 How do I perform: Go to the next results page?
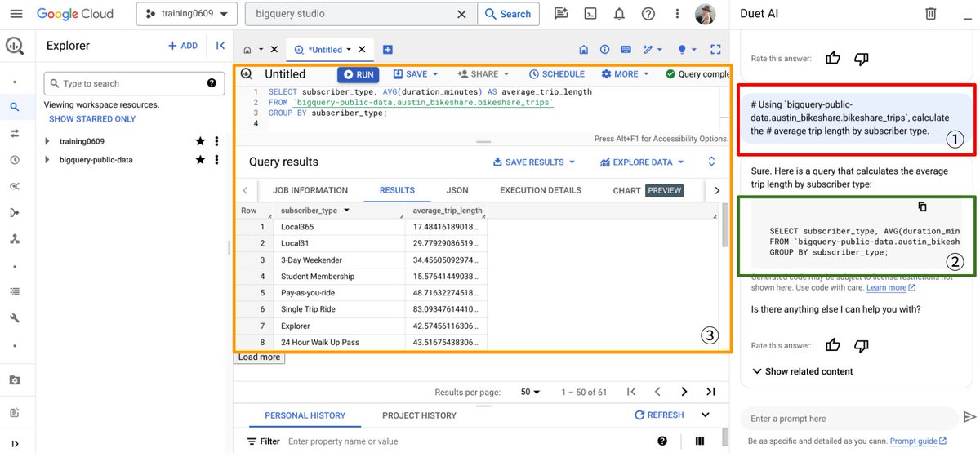[684, 392]
